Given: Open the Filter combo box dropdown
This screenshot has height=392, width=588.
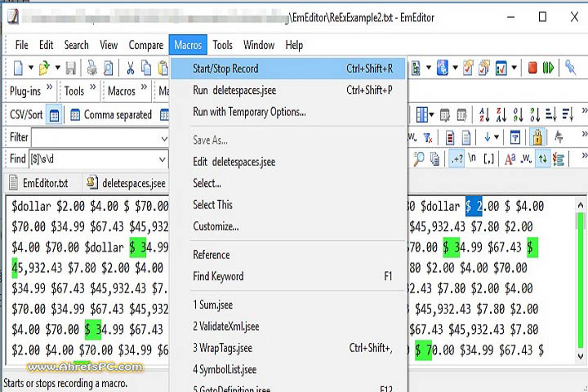Looking at the screenshot, I should pos(164,138).
